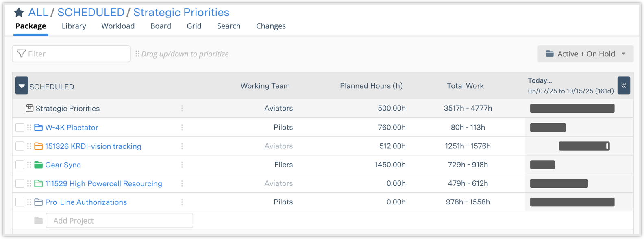Click the Strategic Priorities package icon
The height and width of the screenshot is (239, 644).
pyautogui.click(x=29, y=109)
